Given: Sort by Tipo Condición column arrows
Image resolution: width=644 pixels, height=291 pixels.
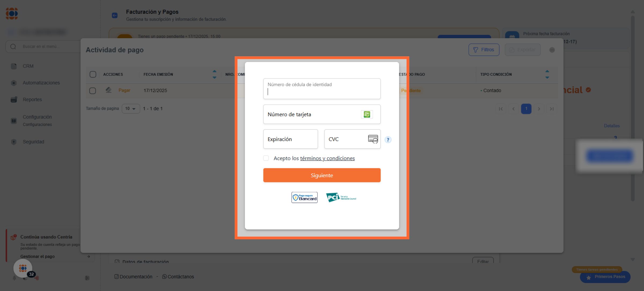Looking at the screenshot, I should 547,74.
